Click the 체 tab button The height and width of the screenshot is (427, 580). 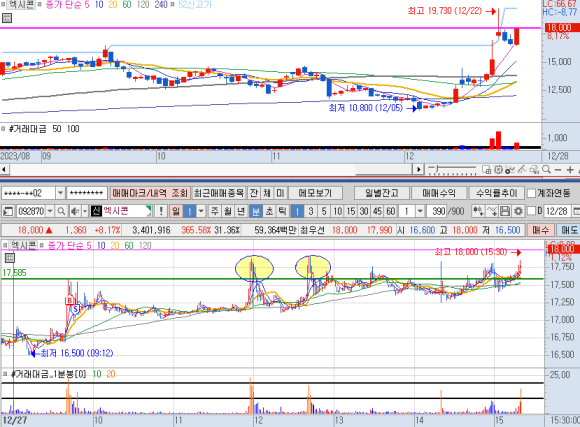click(x=267, y=193)
